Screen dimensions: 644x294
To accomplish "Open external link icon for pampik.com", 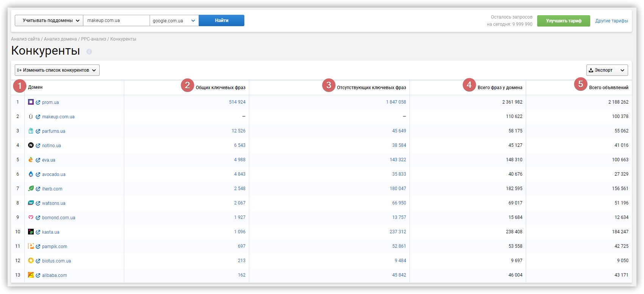I will (x=38, y=247).
